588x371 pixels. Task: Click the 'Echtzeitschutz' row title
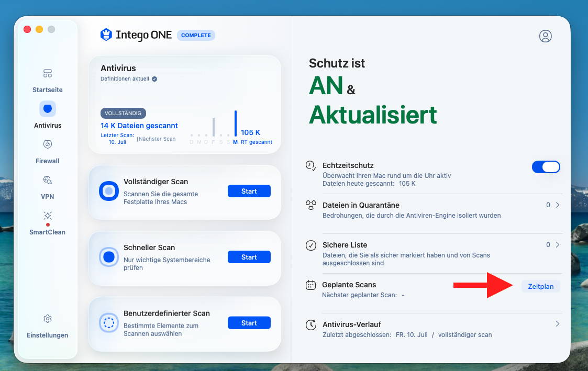[348, 166]
